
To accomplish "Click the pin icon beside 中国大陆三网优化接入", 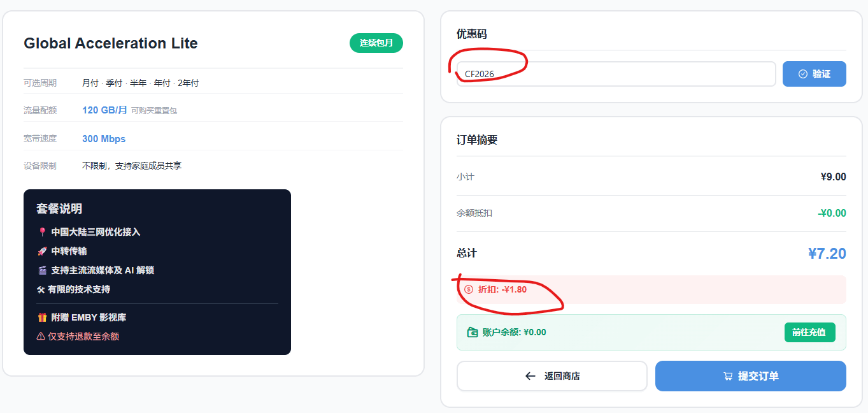I will (43, 232).
